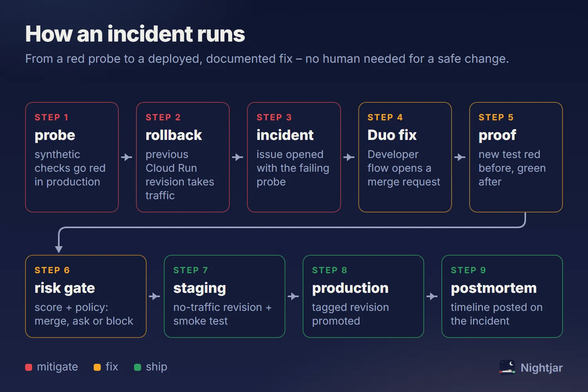
Task: Click the "postmortem" card title
Action: point(494,288)
